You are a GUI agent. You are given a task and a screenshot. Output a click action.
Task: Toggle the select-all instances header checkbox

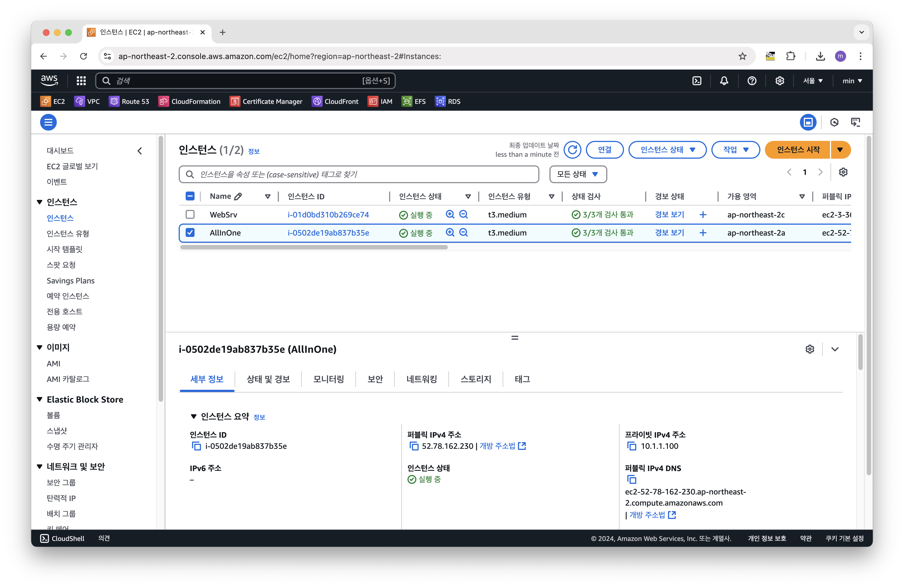(x=190, y=196)
